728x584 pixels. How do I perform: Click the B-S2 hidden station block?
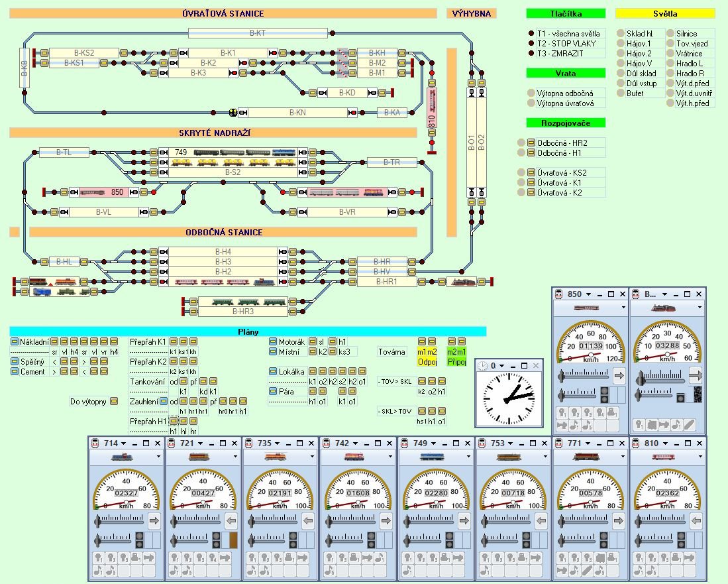(232, 172)
